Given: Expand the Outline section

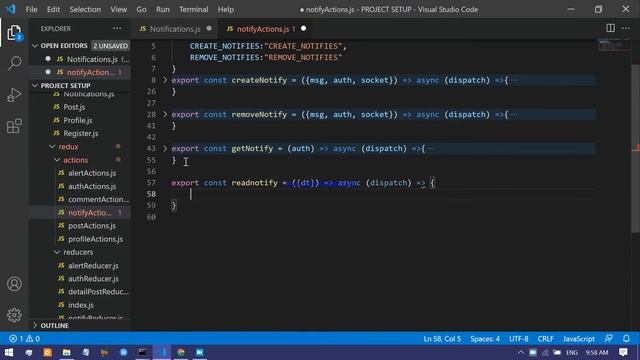Looking at the screenshot, I should (x=35, y=325).
